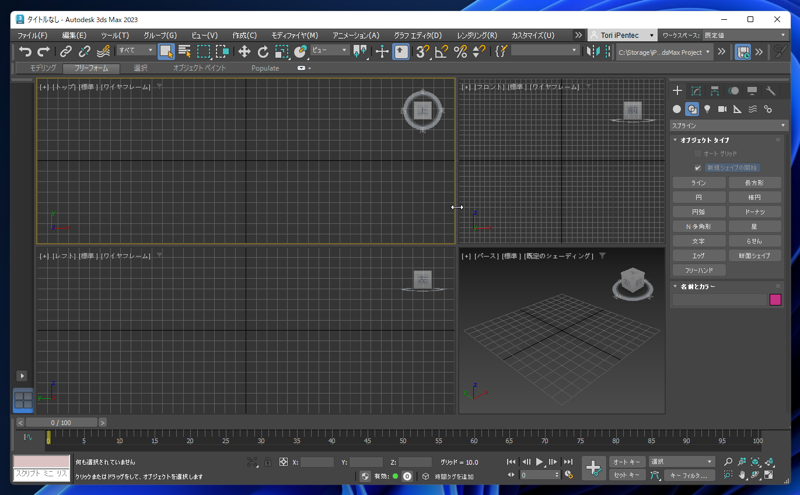Uncheck the start new shape checkbox
Screen dimensions: 800x495
tap(697, 168)
